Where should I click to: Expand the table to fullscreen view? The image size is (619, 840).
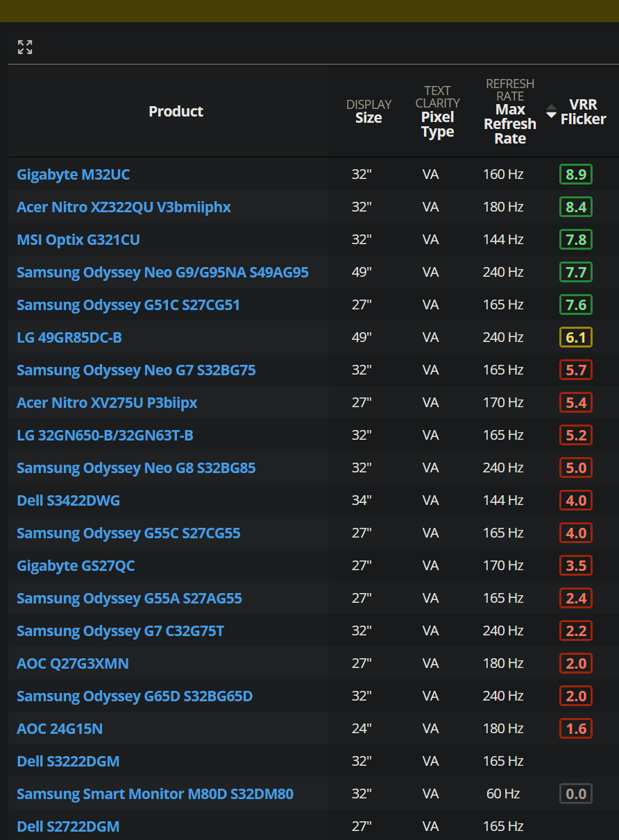coord(25,47)
